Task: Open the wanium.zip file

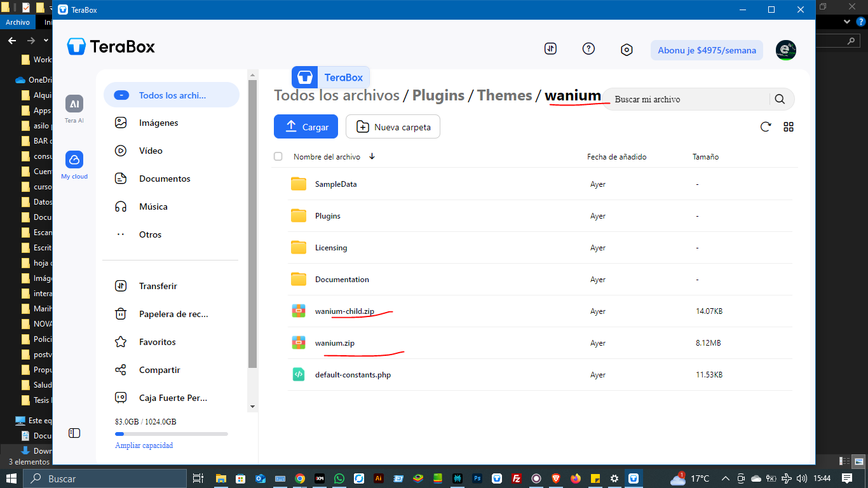Action: 334,343
